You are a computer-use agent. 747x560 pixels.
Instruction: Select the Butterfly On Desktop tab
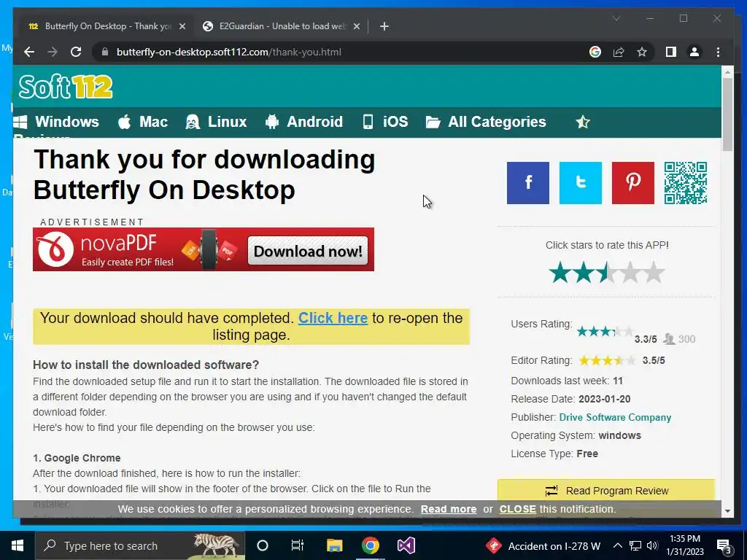tap(106, 26)
